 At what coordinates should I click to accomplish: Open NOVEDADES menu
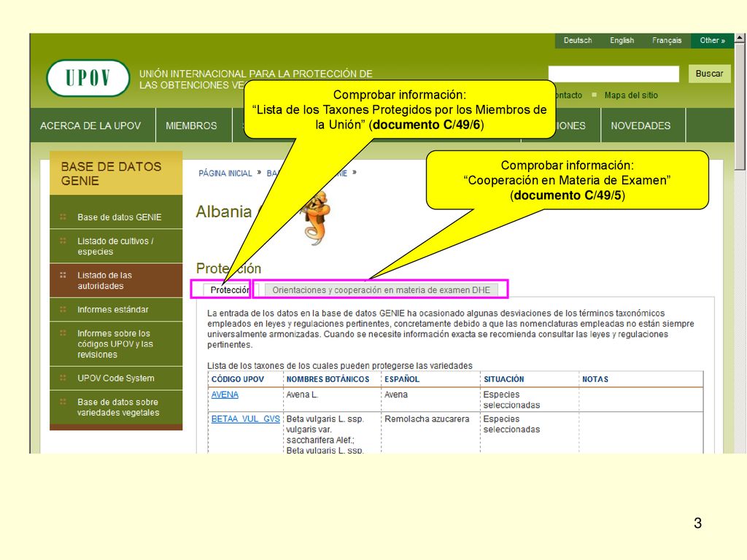click(x=640, y=125)
